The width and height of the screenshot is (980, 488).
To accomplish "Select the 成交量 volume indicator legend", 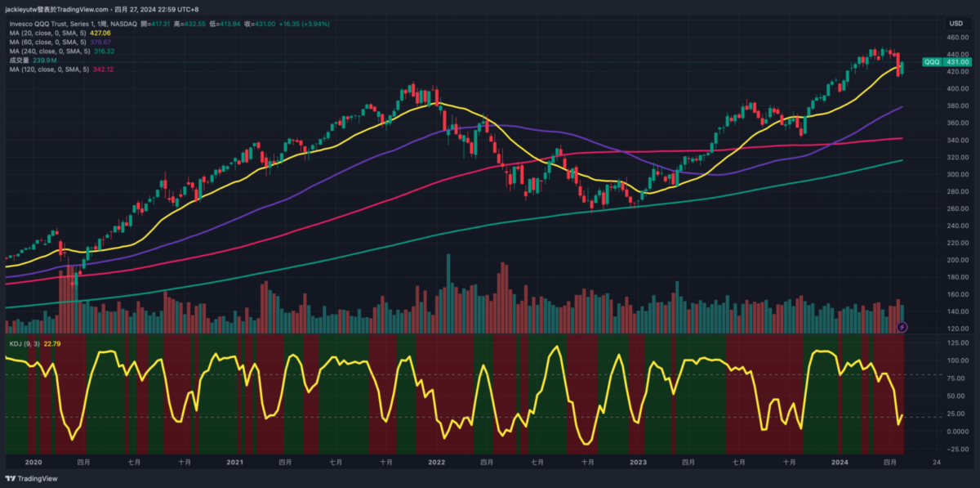I will [19, 60].
